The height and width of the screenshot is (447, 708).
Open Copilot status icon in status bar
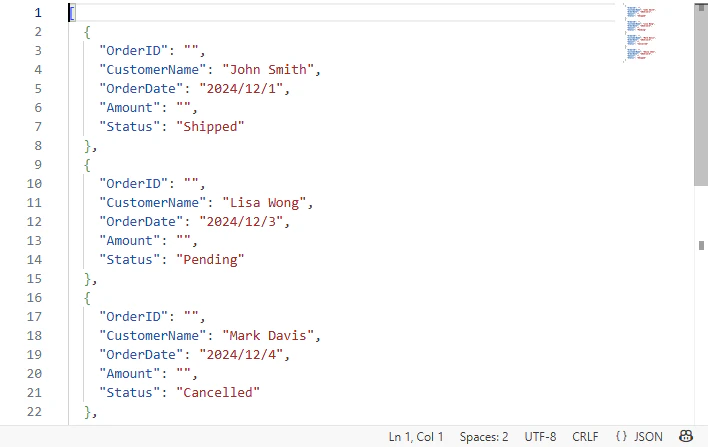point(686,436)
